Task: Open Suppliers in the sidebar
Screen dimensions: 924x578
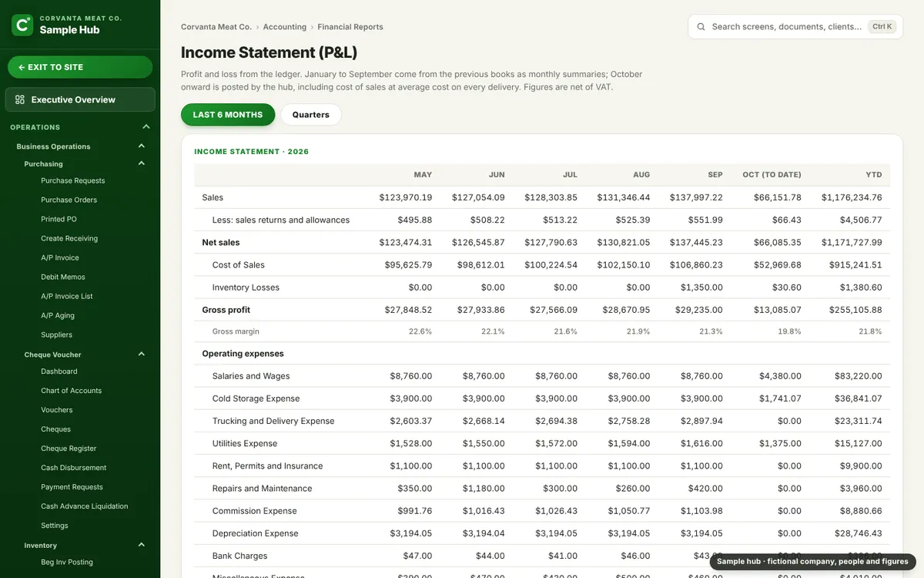Action: 57,334
